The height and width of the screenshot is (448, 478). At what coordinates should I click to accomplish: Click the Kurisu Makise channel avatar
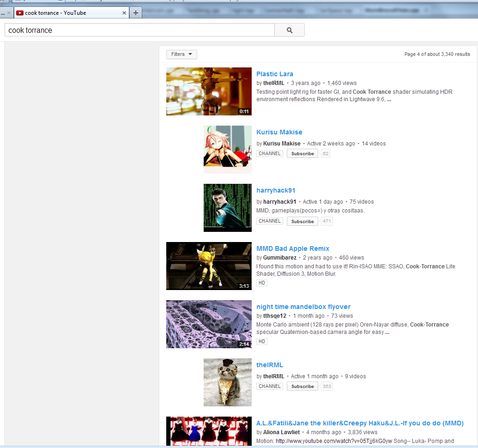tap(228, 150)
